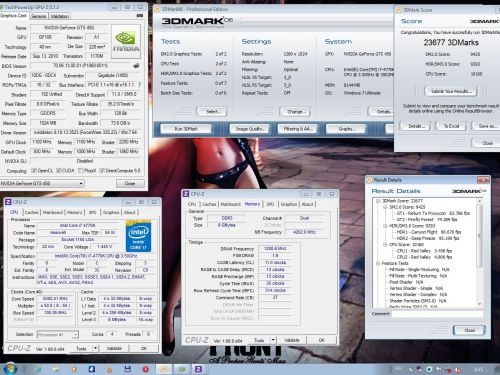Click the NVIDIA logo in GPU-Z
This screenshot has width=500, height=375.
pos(126,42)
